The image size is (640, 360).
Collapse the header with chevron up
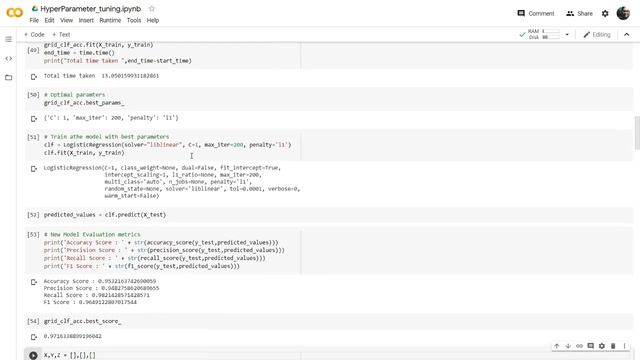tap(627, 35)
